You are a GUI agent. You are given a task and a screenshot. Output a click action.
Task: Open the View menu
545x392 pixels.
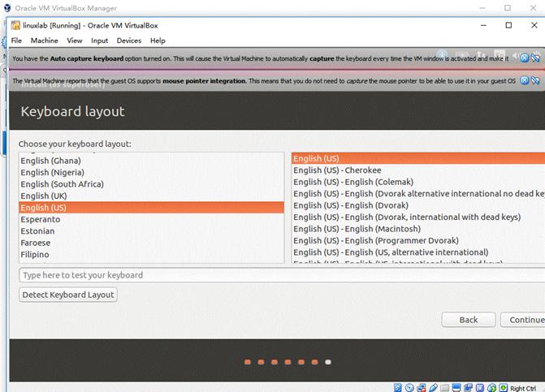75,41
